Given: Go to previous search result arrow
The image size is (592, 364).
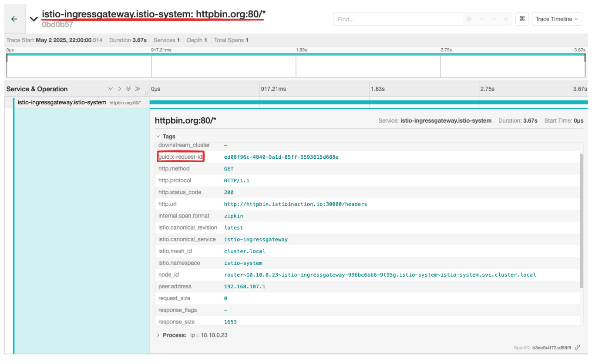Looking at the screenshot, I should point(481,19).
